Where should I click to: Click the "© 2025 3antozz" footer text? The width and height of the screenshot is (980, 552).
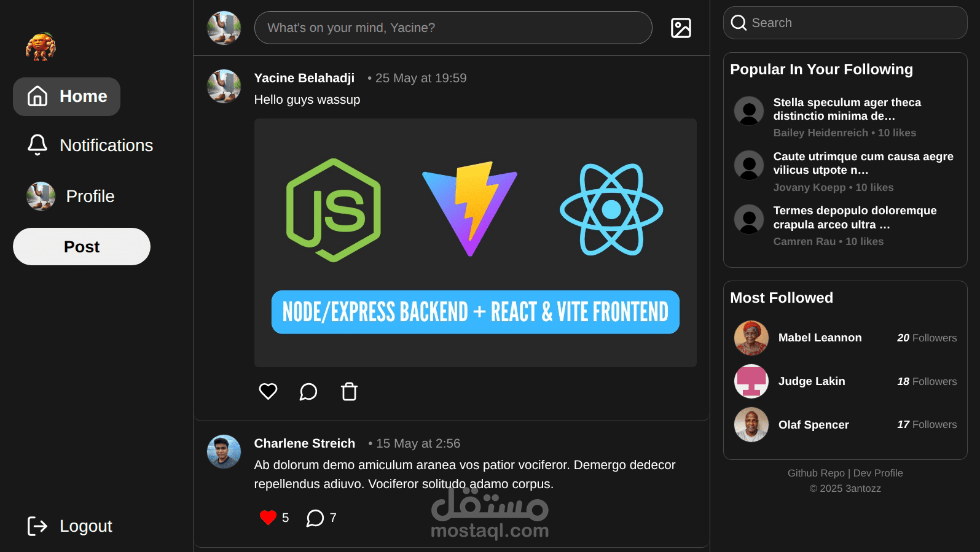point(845,488)
